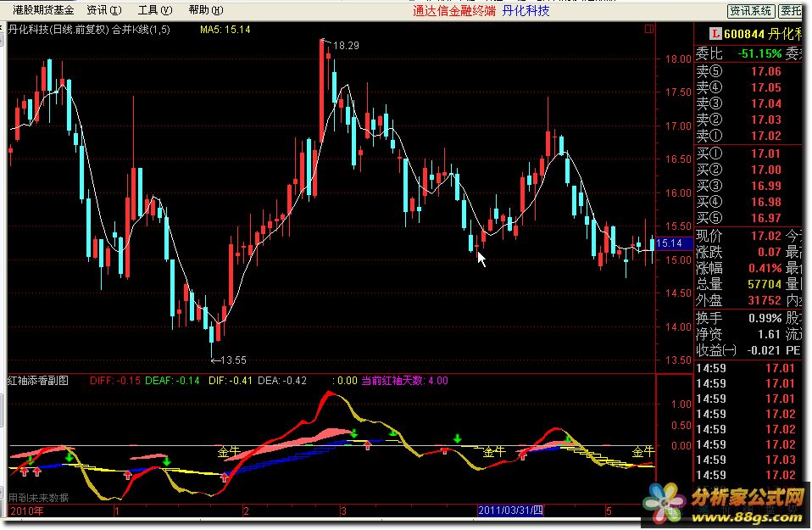Click the 16.00 price axis label

click(678, 192)
